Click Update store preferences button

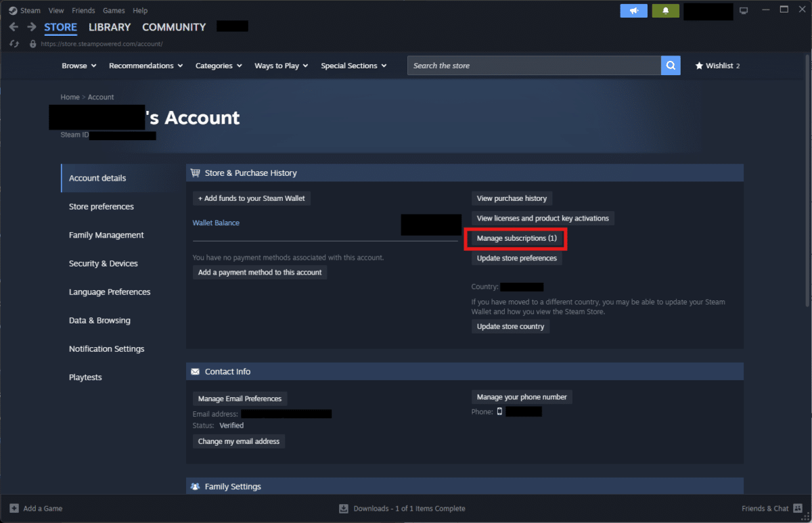(516, 258)
